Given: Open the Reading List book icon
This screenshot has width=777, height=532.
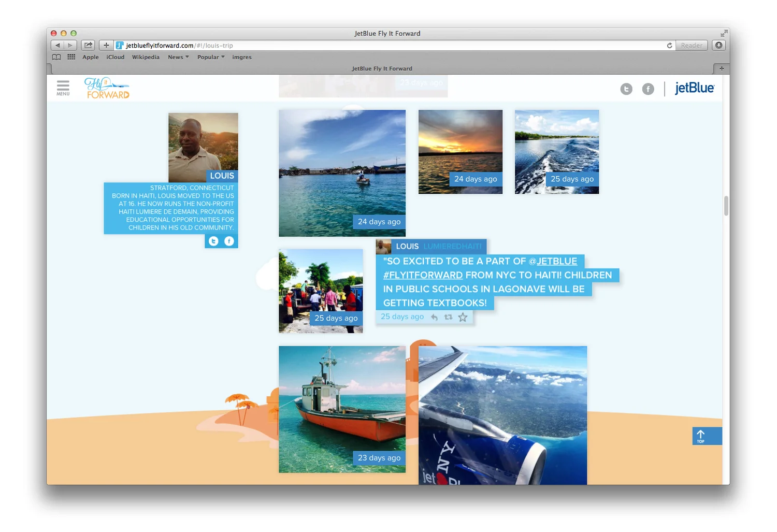Looking at the screenshot, I should click(x=56, y=57).
